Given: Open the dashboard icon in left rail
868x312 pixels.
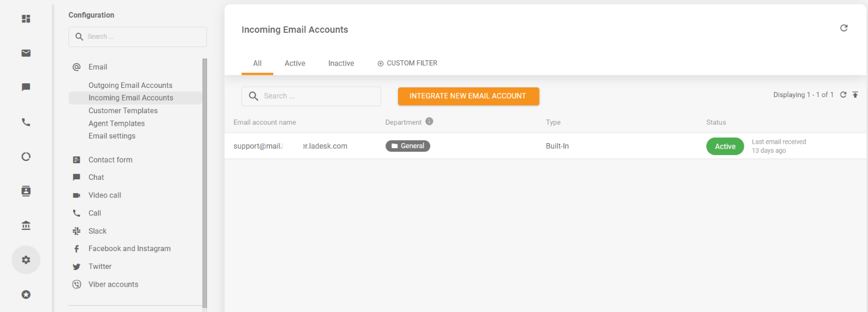Looking at the screenshot, I should [x=26, y=19].
